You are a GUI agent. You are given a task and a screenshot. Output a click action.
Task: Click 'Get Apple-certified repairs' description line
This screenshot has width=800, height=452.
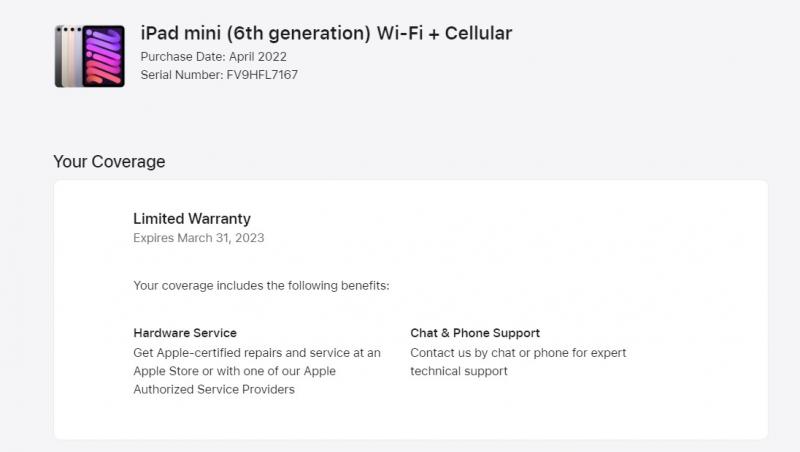pyautogui.click(x=257, y=353)
